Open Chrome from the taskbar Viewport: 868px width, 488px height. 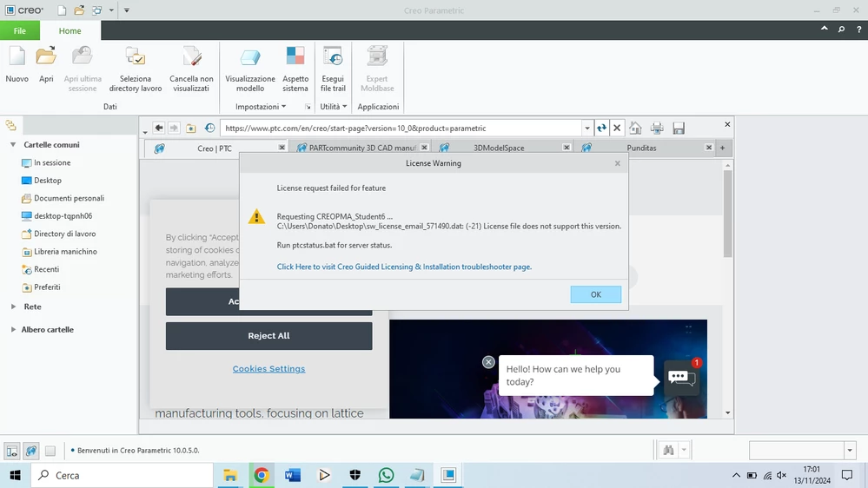click(262, 475)
